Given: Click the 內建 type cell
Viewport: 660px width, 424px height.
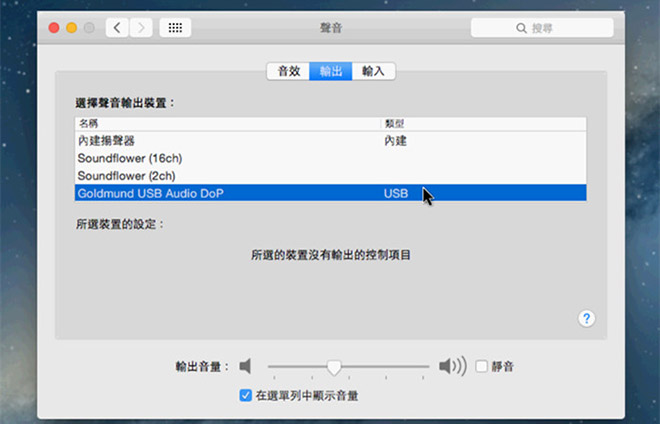Looking at the screenshot, I should coord(395,141).
